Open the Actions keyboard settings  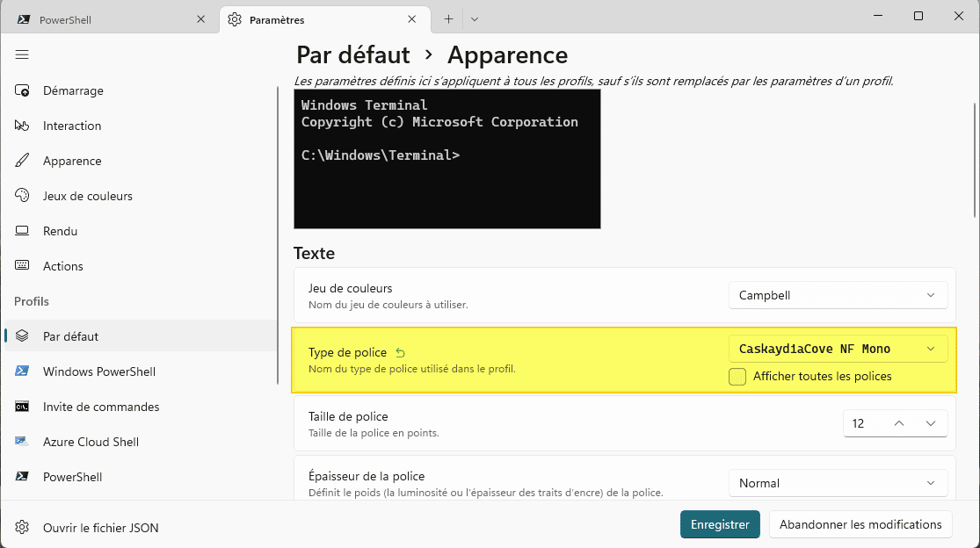pyautogui.click(x=62, y=266)
